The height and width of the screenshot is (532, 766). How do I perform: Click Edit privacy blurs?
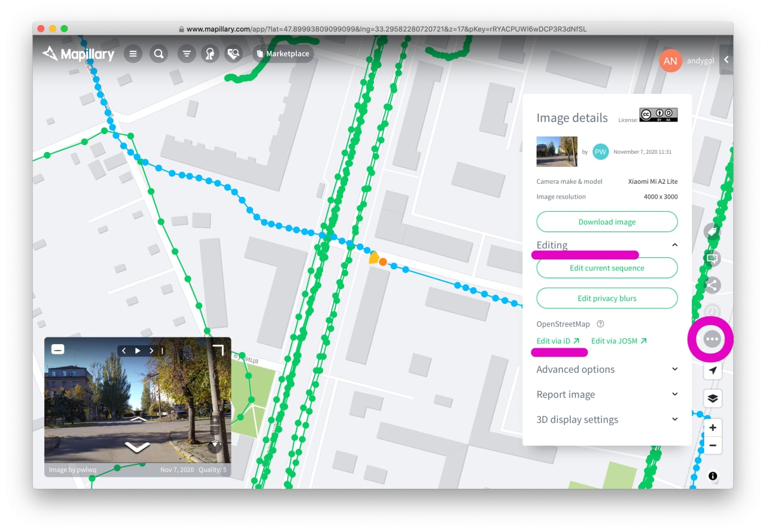pos(607,298)
